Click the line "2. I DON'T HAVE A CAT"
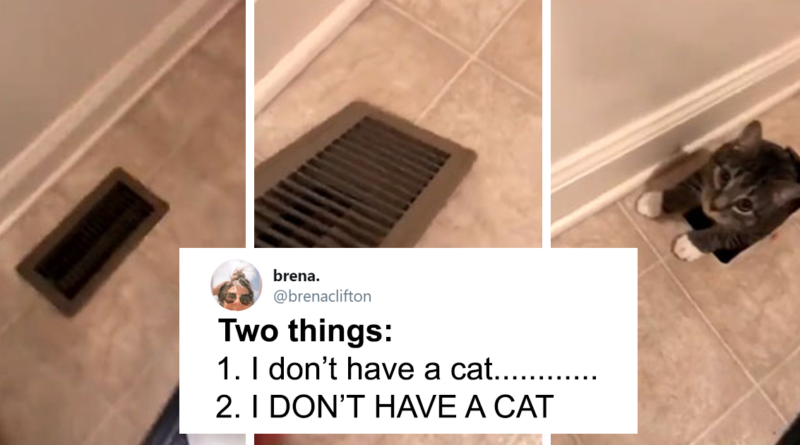Screen dimensions: 800x445 tap(385, 406)
